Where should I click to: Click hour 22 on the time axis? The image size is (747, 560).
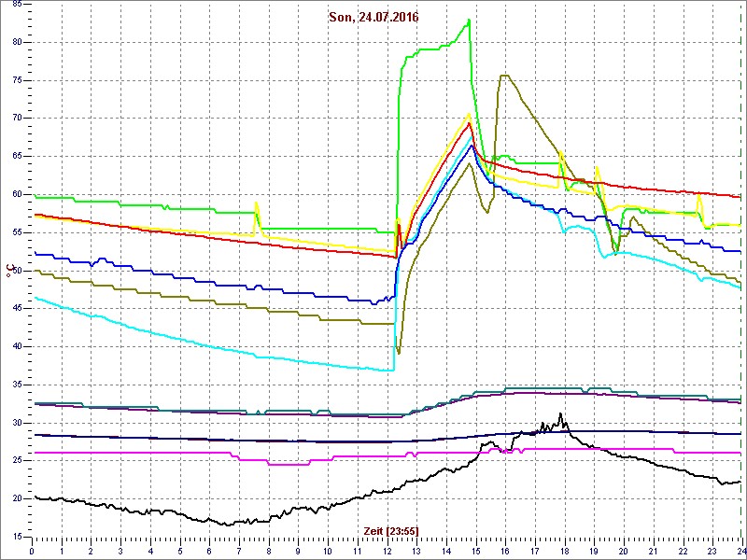(683, 552)
